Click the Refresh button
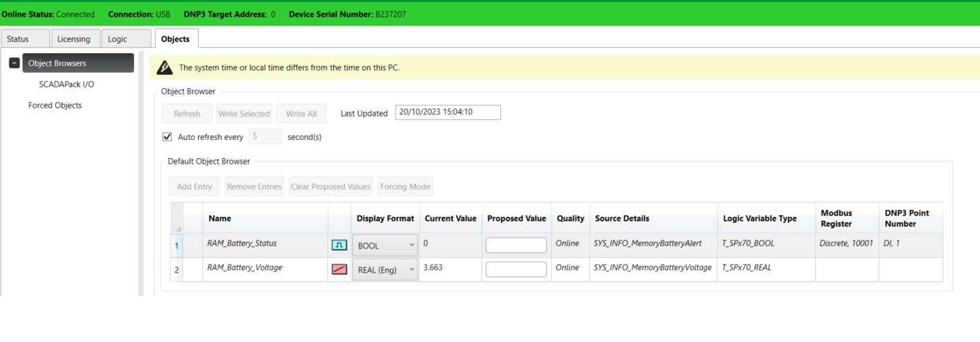Screen dimensions: 980x342 point(187,113)
